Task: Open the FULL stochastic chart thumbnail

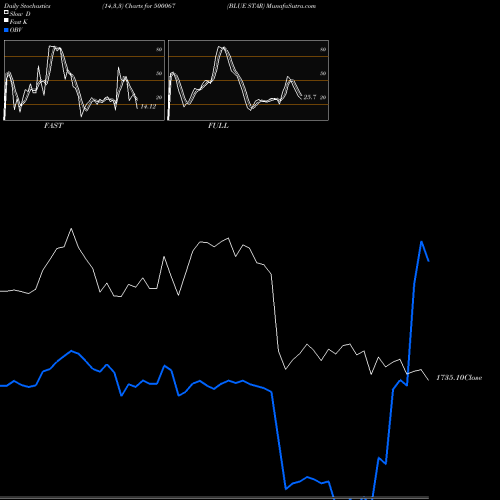Action: coord(248,80)
